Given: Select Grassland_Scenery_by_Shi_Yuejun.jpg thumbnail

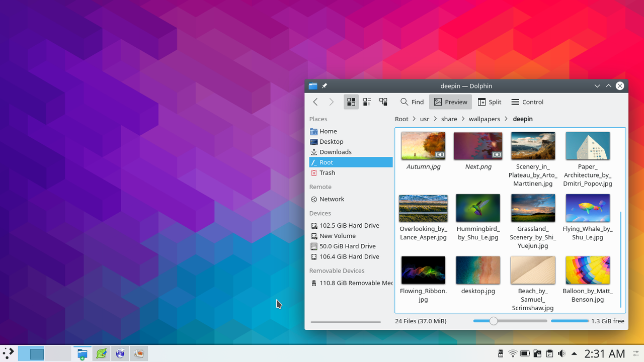Looking at the screenshot, I should [x=533, y=208].
